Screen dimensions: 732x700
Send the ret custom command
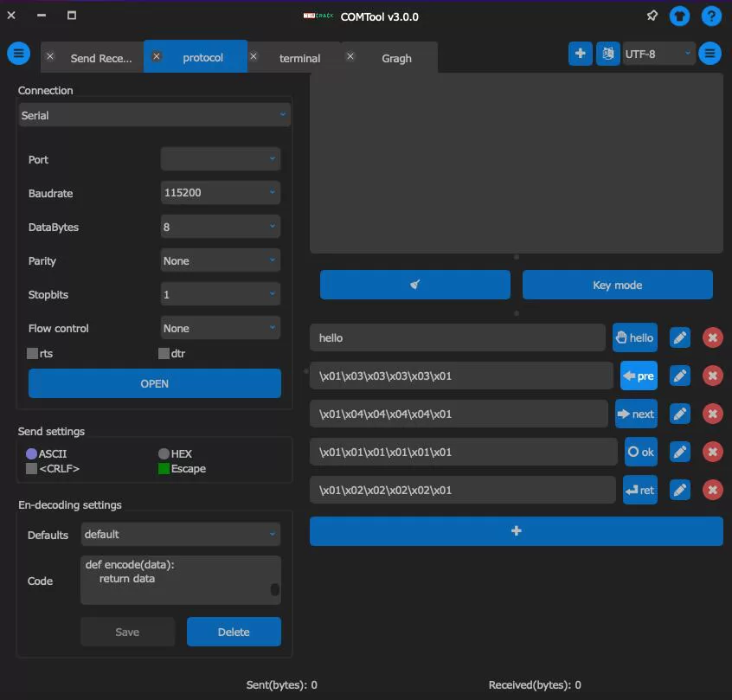tap(638, 490)
